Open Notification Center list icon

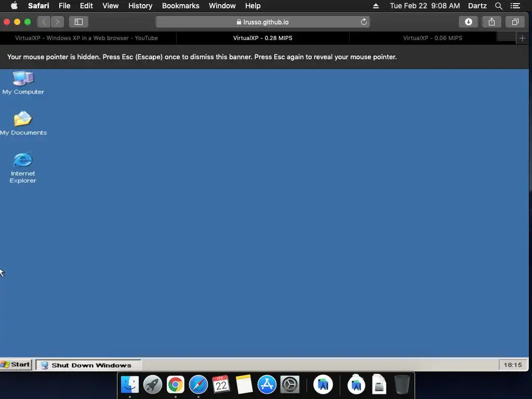click(x=515, y=6)
